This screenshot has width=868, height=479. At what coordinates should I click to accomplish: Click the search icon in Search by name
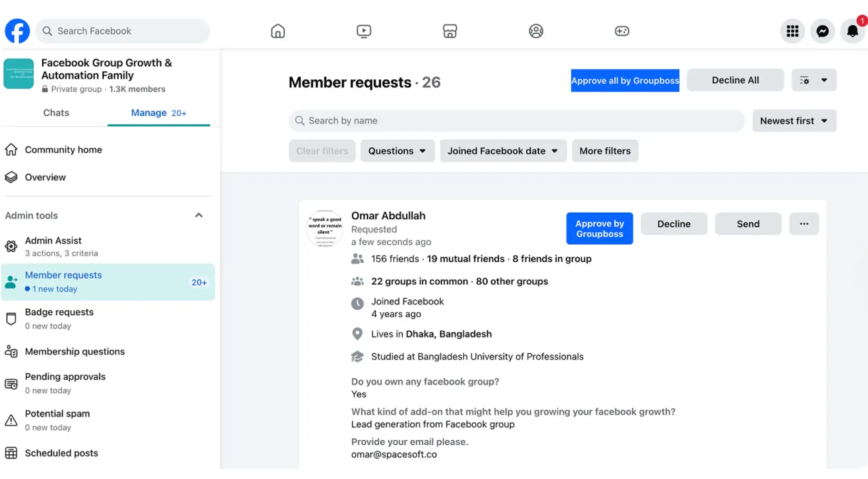click(x=299, y=121)
